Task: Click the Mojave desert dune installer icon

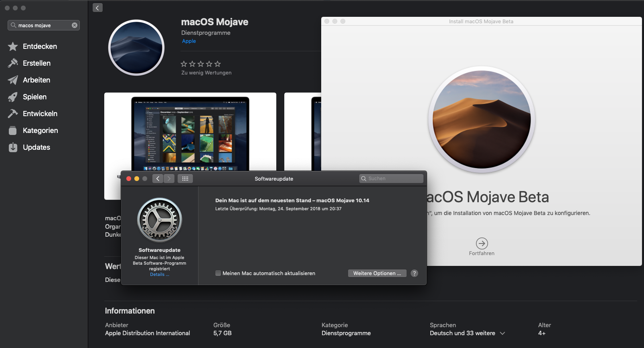Action: [x=482, y=119]
